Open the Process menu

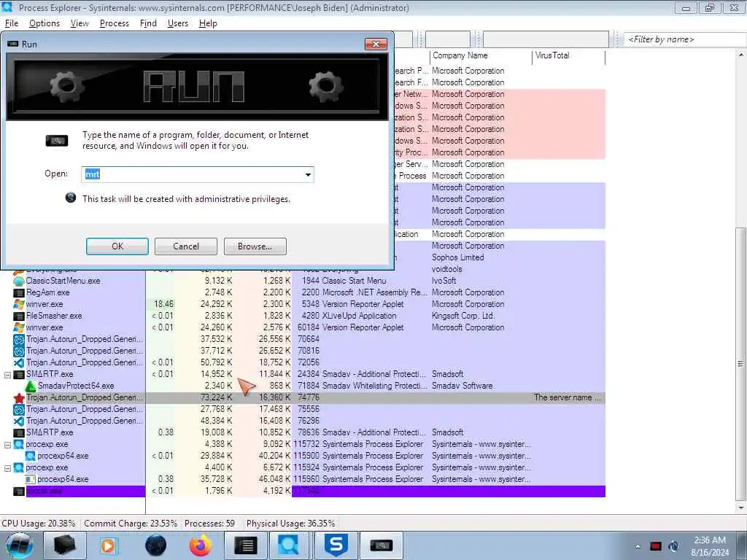coord(115,23)
